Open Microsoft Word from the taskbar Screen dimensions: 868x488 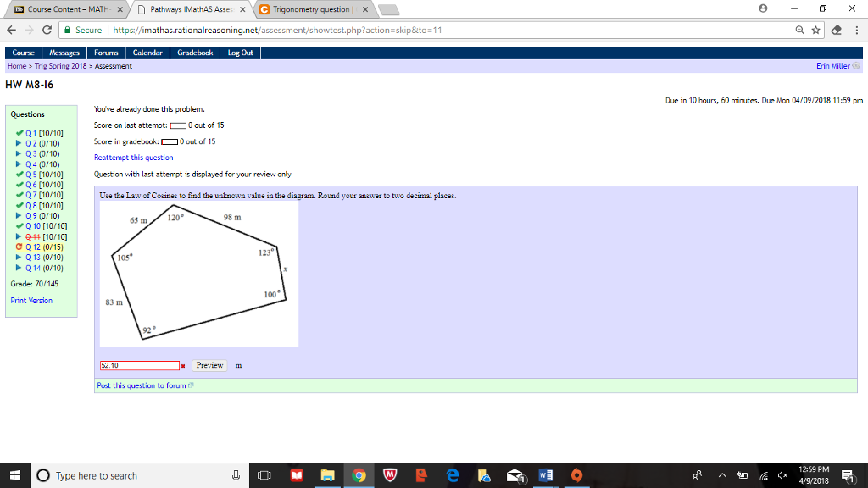pyautogui.click(x=545, y=474)
